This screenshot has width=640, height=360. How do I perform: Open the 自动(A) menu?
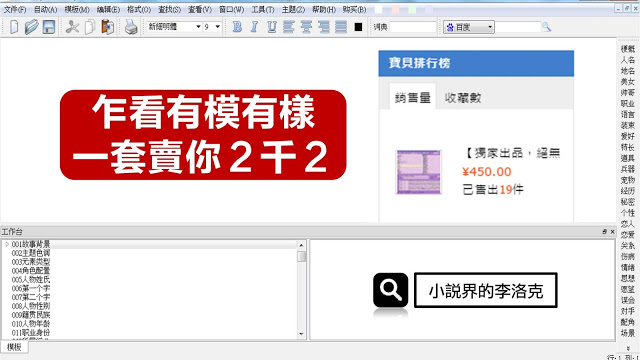45,9
